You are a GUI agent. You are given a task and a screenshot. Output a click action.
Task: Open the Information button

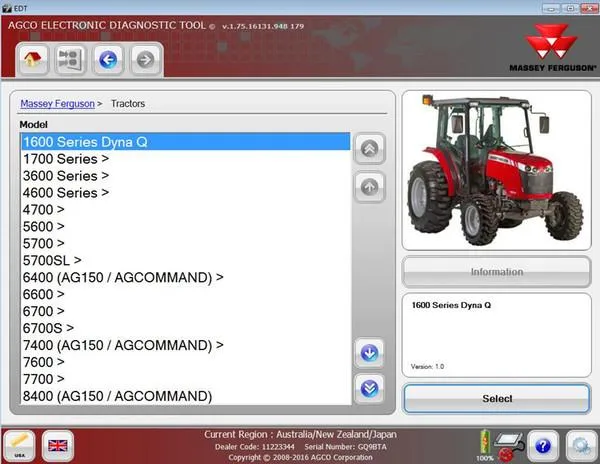pos(497,272)
